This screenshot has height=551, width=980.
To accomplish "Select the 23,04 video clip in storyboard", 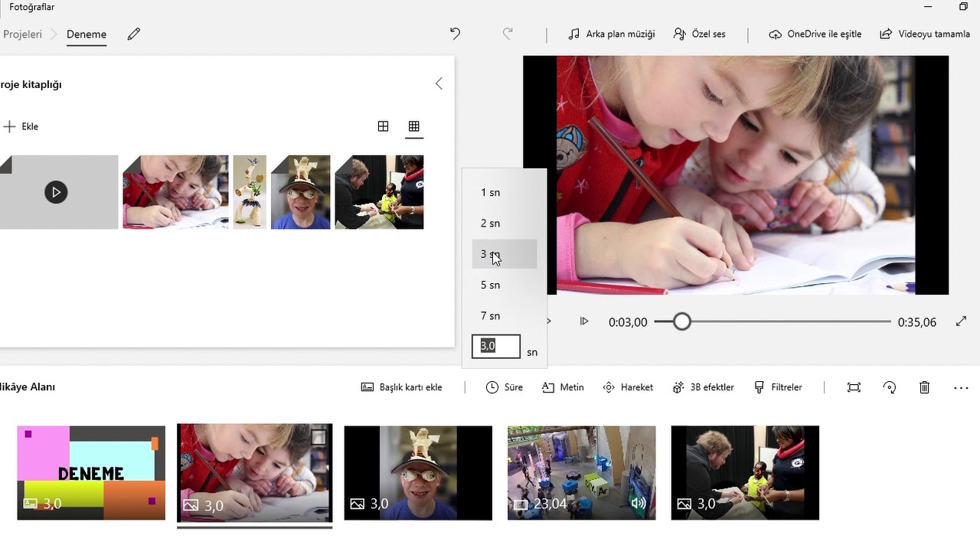I will click(x=582, y=473).
